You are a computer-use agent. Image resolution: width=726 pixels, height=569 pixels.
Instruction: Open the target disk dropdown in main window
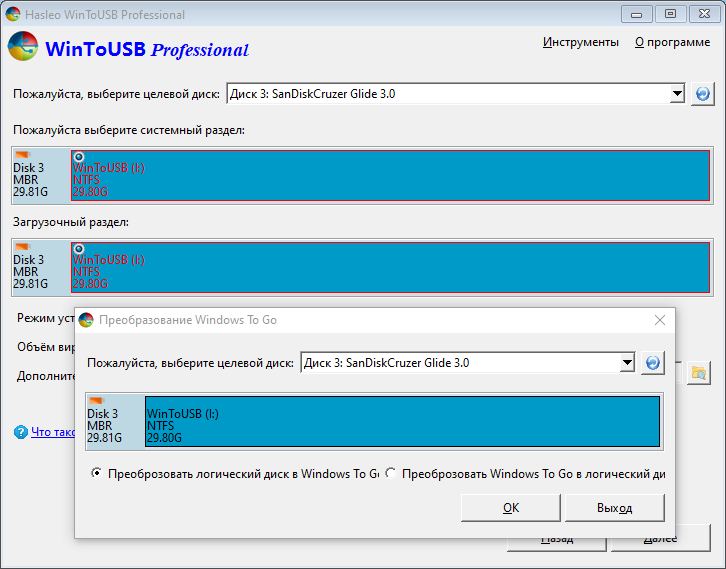click(x=676, y=94)
